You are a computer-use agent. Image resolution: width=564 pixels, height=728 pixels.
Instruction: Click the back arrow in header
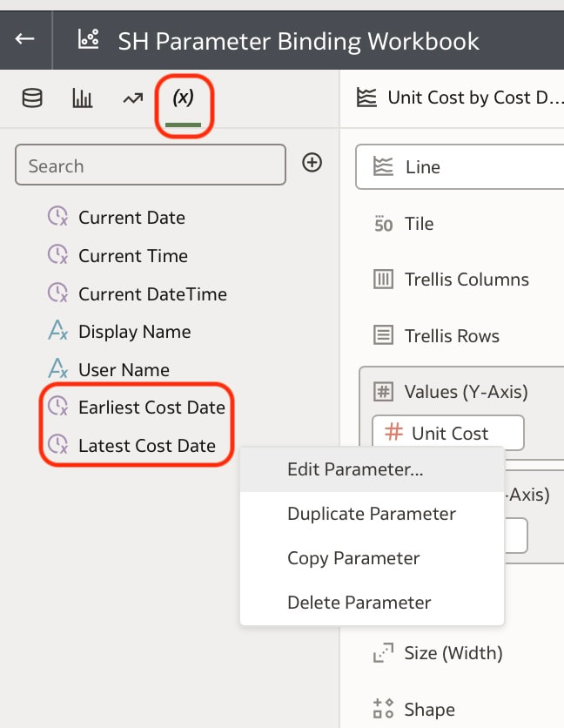pos(24,38)
